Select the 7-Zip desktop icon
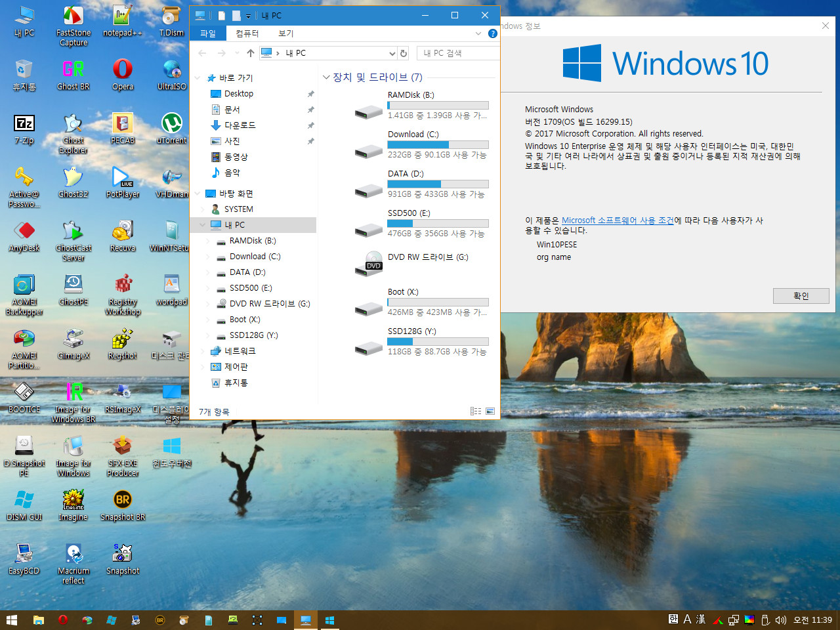840x630 pixels. pyautogui.click(x=24, y=128)
